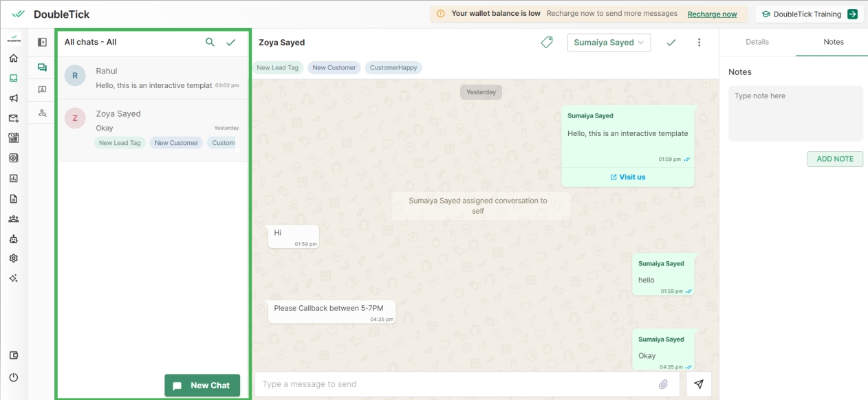Viewport: 868px width, 400px height.
Task: Click the paperclip attachment icon
Action: click(663, 384)
